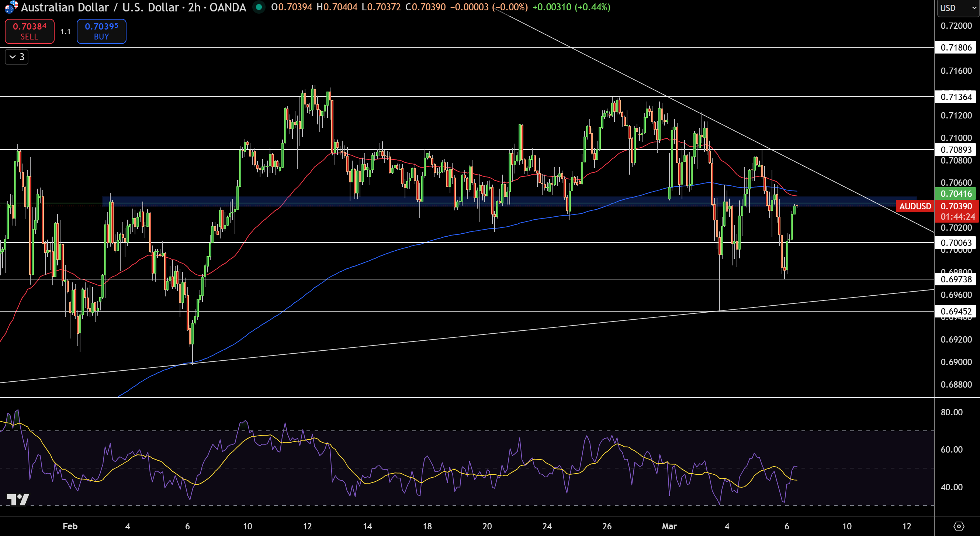Click the green market status dot

coord(259,7)
